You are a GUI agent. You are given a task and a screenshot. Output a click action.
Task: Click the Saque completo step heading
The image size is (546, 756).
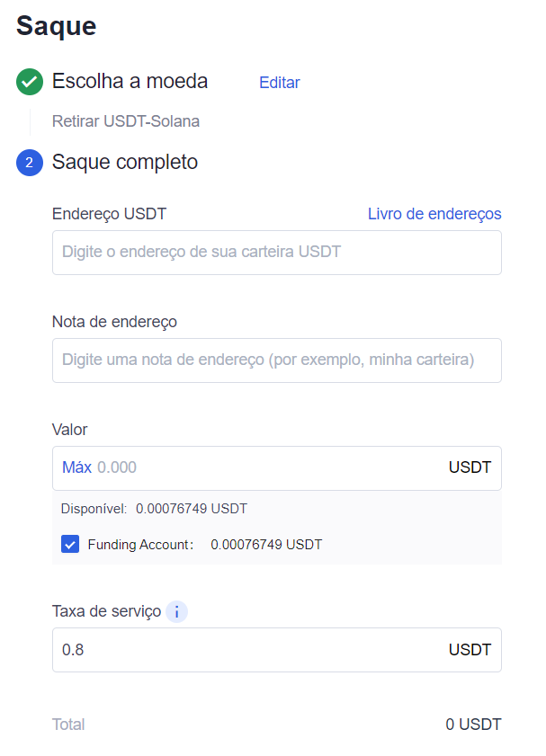(125, 163)
